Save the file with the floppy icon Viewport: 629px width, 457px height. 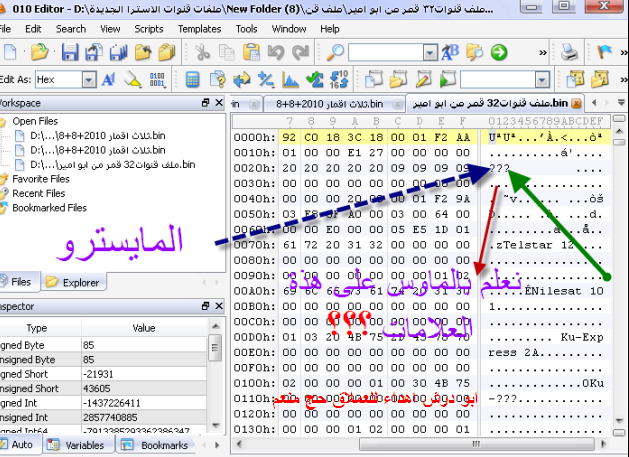pos(70,53)
